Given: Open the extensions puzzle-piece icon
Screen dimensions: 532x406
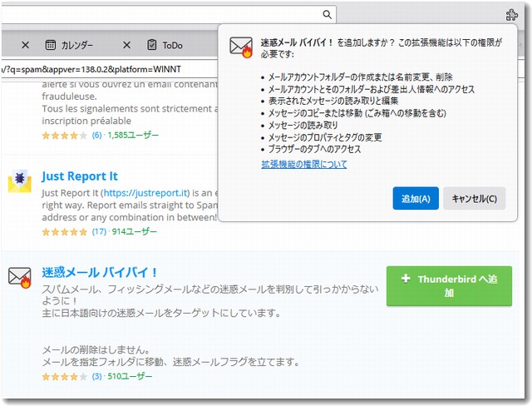Looking at the screenshot, I should point(512,15).
